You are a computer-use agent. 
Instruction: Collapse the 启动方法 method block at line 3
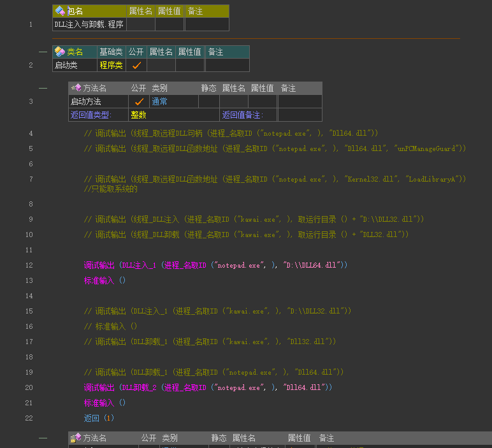[x=43, y=88]
